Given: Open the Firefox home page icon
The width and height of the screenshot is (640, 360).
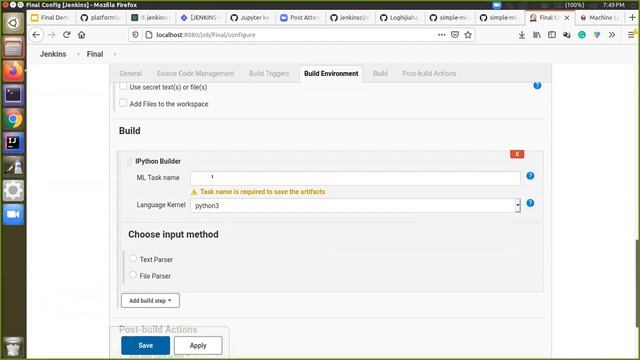Looking at the screenshot, I should point(82,35).
